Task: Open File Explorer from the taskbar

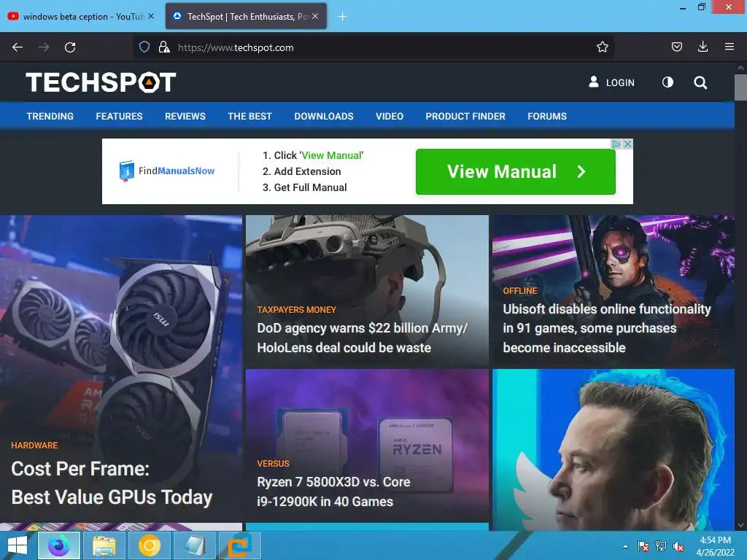Action: [x=104, y=545]
